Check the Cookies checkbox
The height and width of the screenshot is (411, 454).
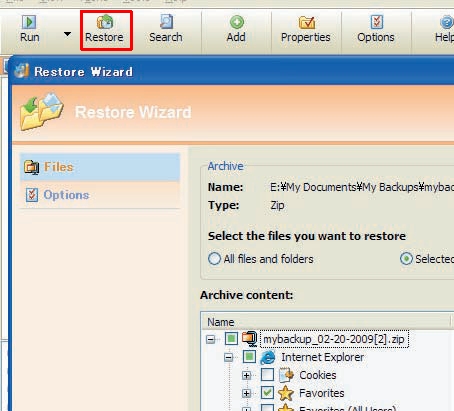coord(267,375)
